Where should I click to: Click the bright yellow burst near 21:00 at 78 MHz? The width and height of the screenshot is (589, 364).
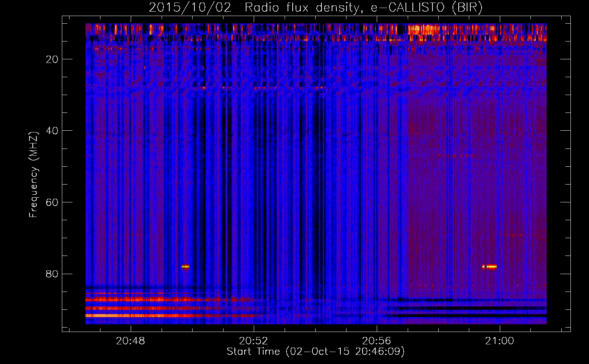pyautogui.click(x=490, y=266)
